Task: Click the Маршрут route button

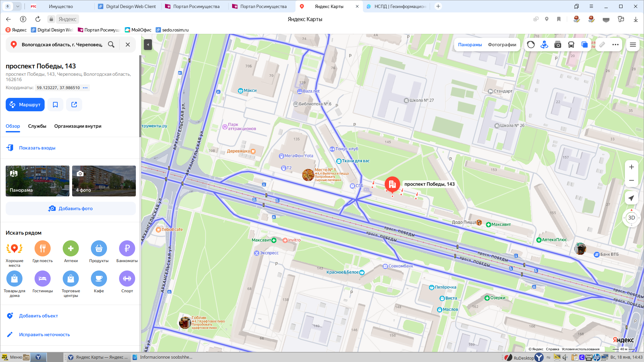Action: pos(25,105)
